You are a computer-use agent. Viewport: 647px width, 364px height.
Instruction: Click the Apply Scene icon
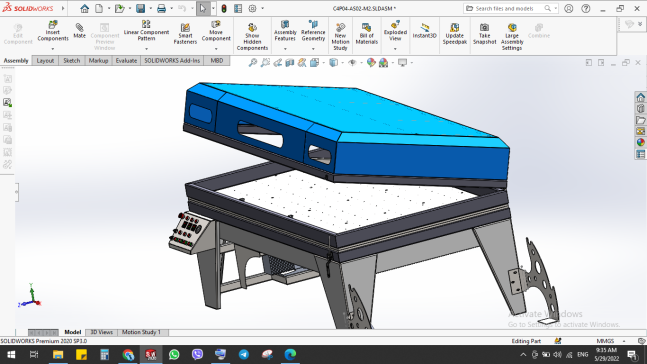click(383, 63)
